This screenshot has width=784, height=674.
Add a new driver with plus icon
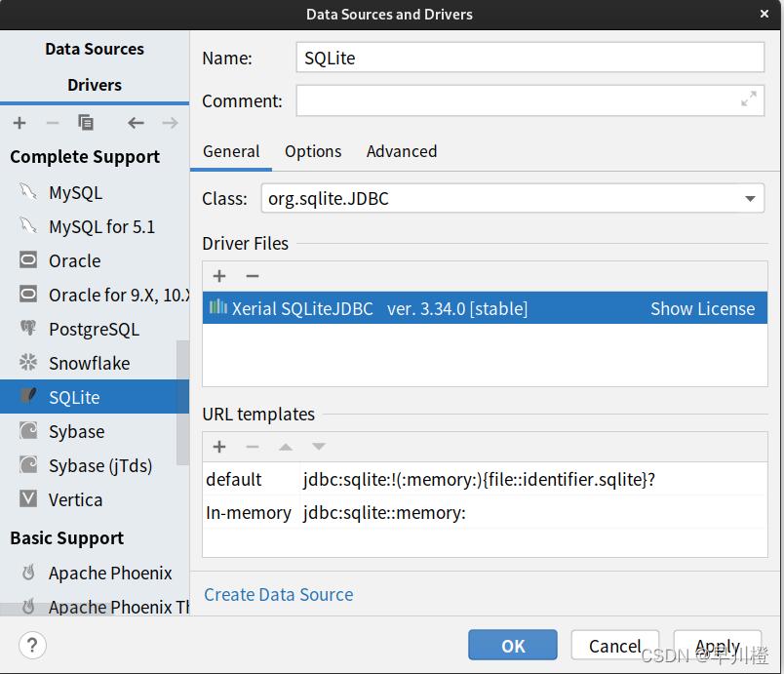click(x=20, y=123)
